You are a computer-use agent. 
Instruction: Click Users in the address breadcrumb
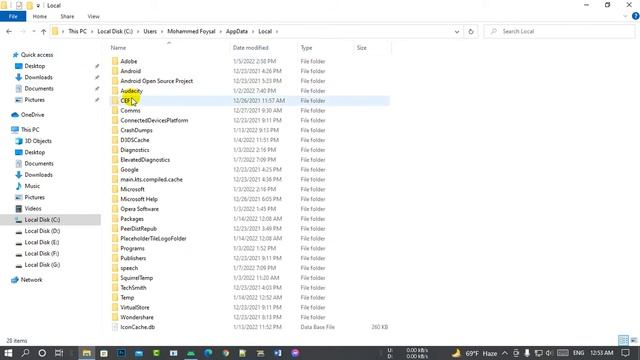[x=150, y=31]
